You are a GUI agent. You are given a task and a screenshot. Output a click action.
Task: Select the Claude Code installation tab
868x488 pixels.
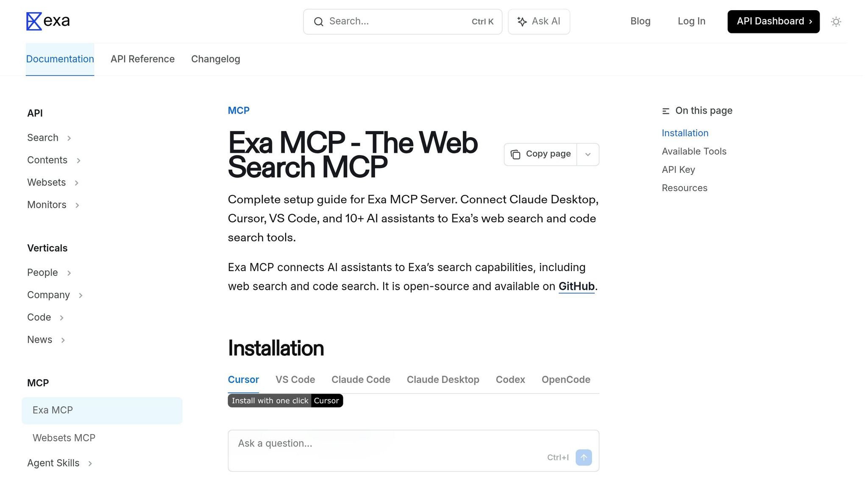(361, 380)
